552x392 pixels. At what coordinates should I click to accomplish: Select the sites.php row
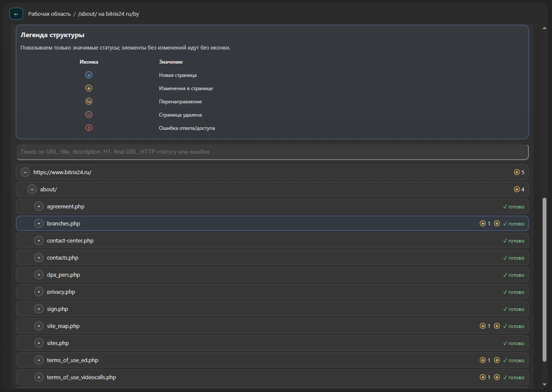click(272, 343)
